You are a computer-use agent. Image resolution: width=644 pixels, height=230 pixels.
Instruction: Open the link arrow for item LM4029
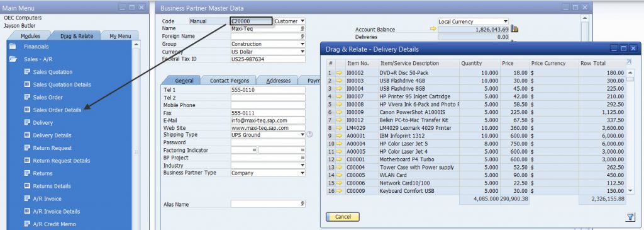(x=339, y=128)
